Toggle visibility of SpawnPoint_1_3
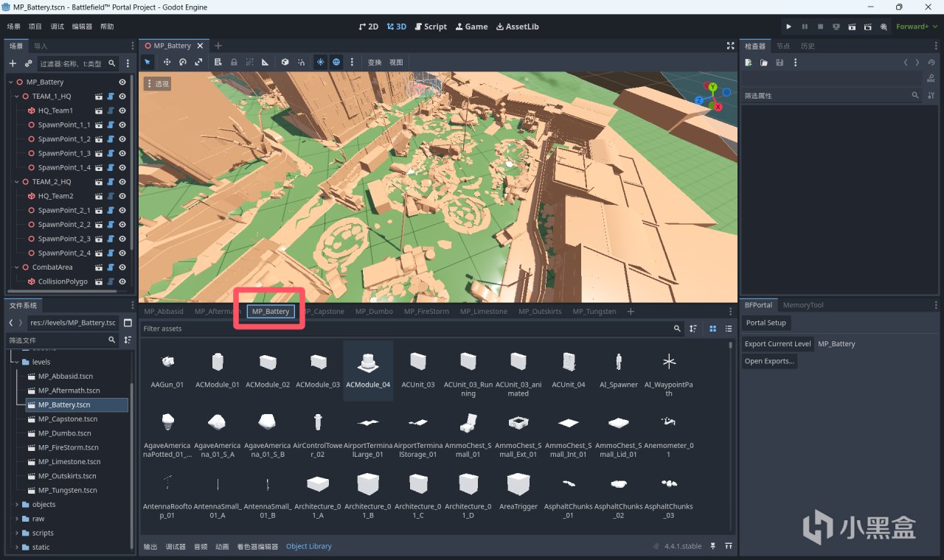This screenshot has width=944, height=560. [122, 153]
